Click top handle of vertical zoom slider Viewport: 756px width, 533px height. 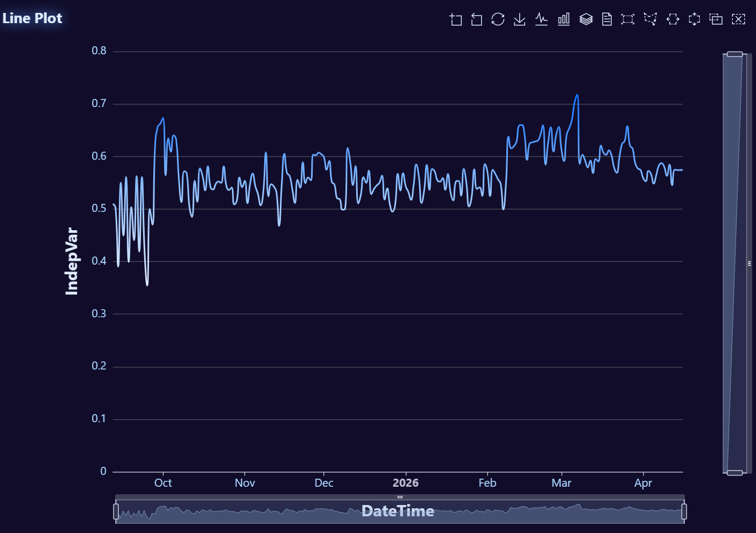coord(734,54)
